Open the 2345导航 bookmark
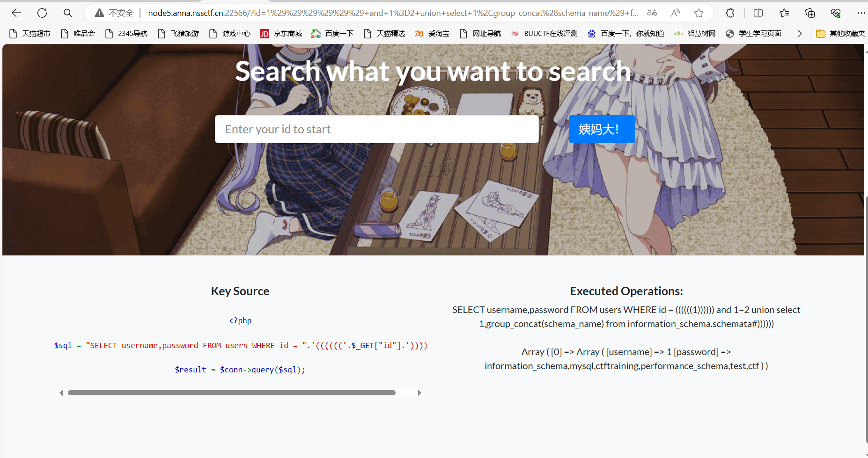This screenshot has height=458, width=868. (126, 34)
